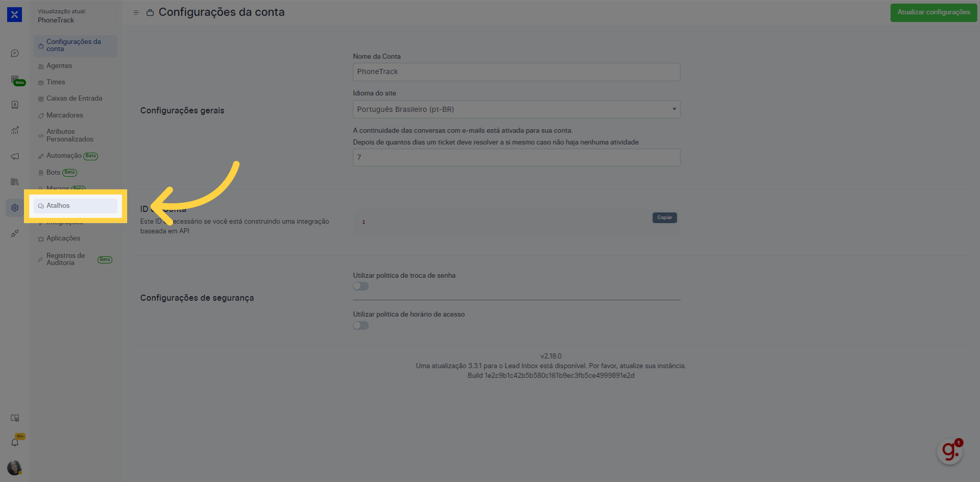The image size is (980, 482).
Task: Open the contacts icon in left rail
Action: (15, 105)
